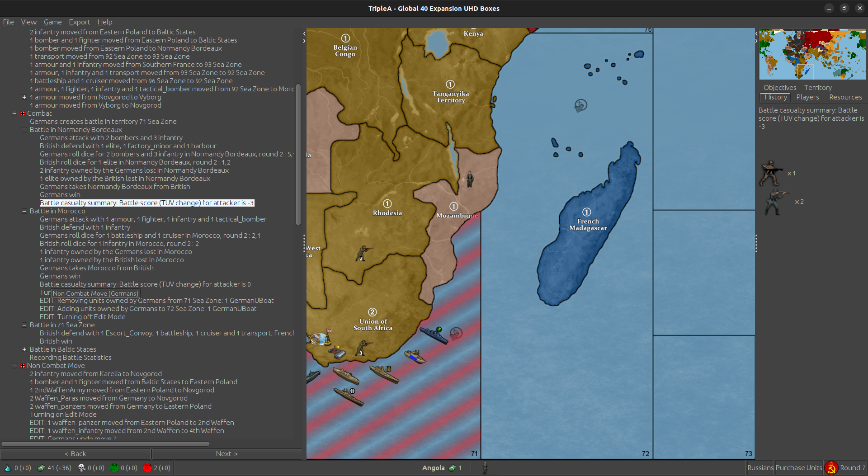Collapse the left history pane with divider arrow
Screen dimensions: 868x476
click(304, 33)
